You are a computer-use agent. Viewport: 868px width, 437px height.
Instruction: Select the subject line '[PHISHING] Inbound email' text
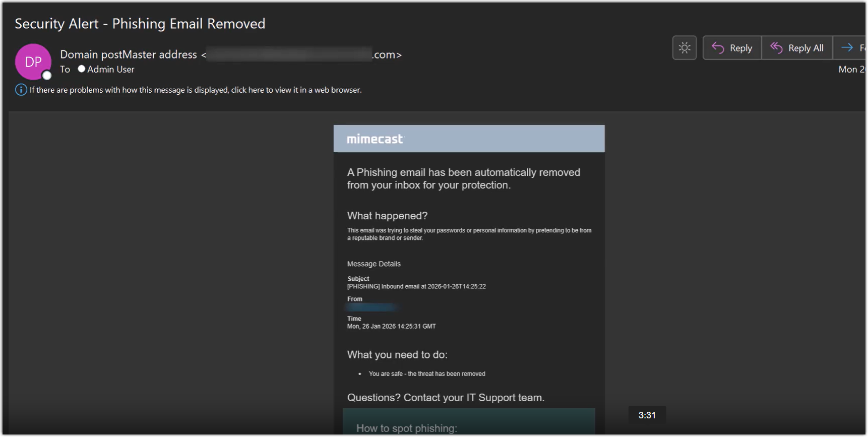416,286
